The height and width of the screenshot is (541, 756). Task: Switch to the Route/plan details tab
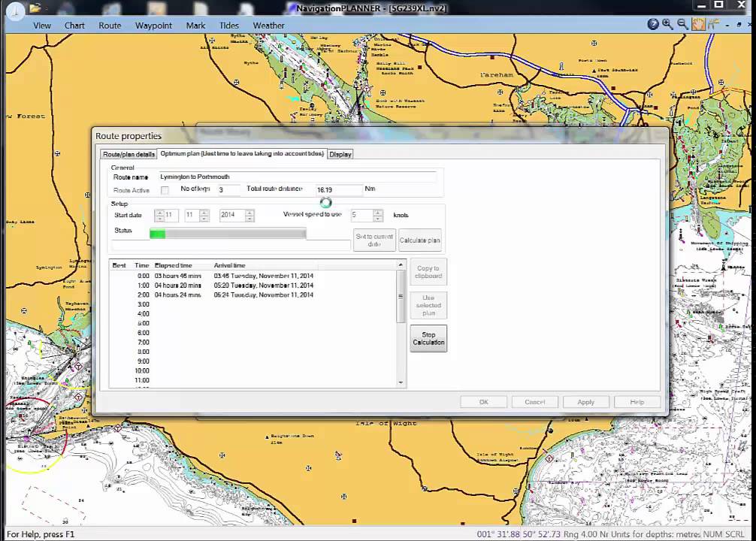coord(129,154)
